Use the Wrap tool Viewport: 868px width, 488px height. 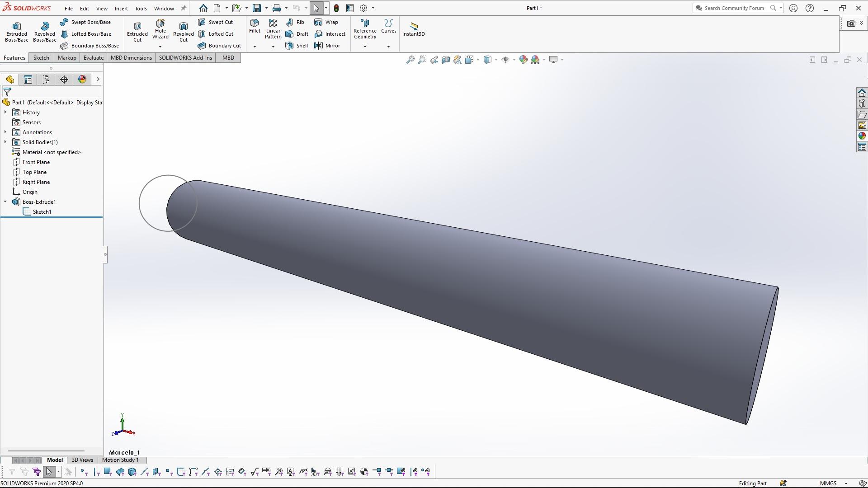click(326, 22)
